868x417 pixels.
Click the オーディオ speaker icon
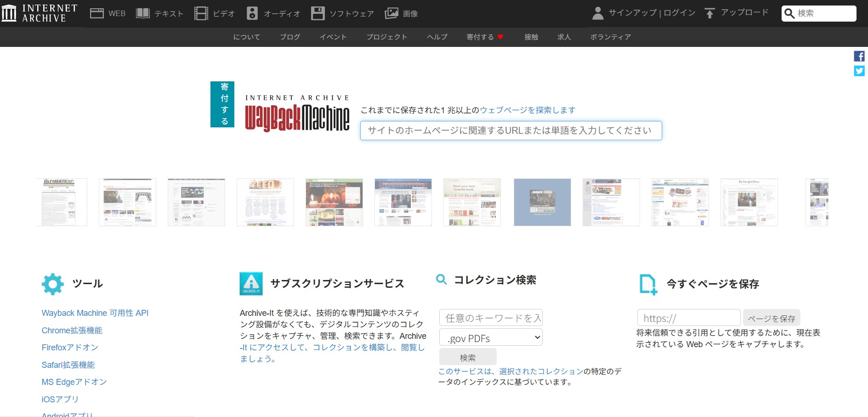[x=252, y=13]
